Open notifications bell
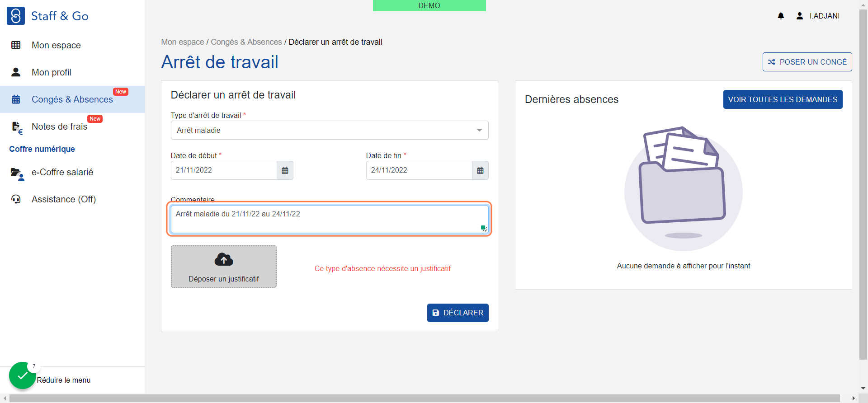Image resolution: width=868 pixels, height=403 pixels. [x=781, y=16]
